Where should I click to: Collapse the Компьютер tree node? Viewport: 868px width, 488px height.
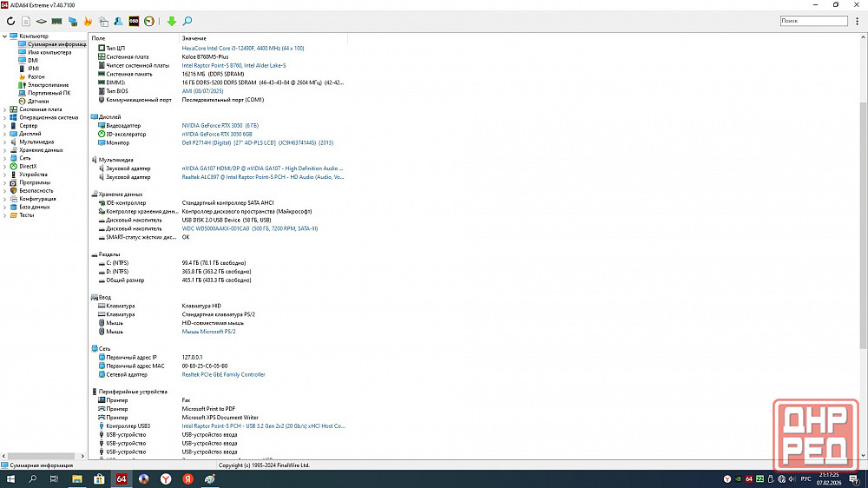pos(5,36)
